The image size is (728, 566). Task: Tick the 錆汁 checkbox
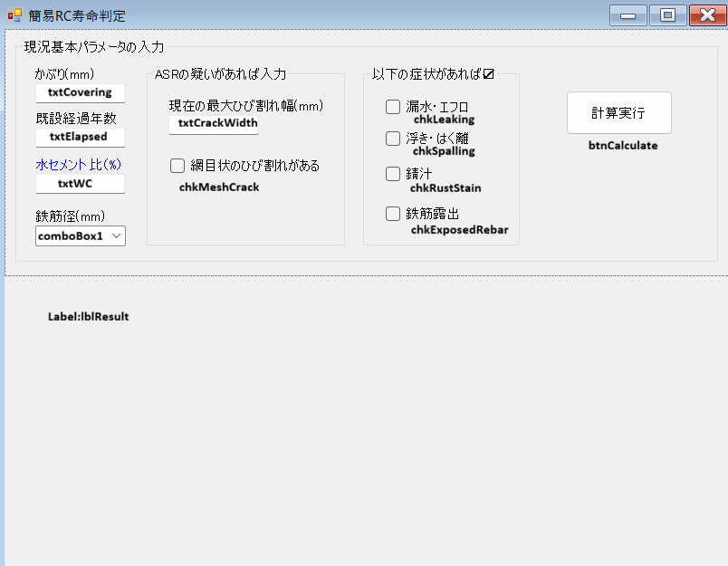pos(393,174)
